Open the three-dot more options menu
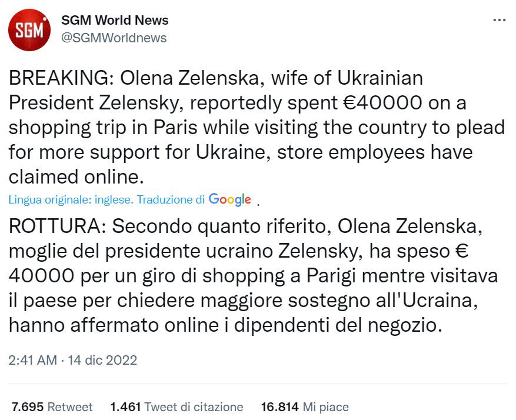516x420 pixels. (499, 20)
